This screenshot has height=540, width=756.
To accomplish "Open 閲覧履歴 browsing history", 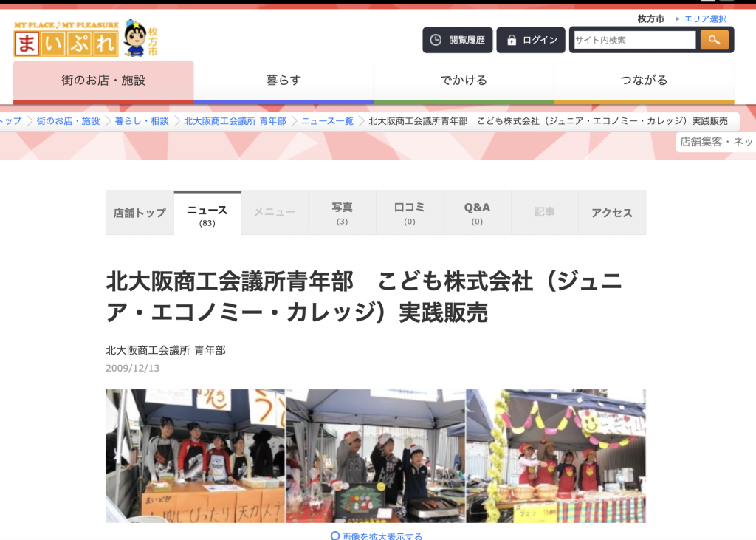I will click(x=458, y=40).
